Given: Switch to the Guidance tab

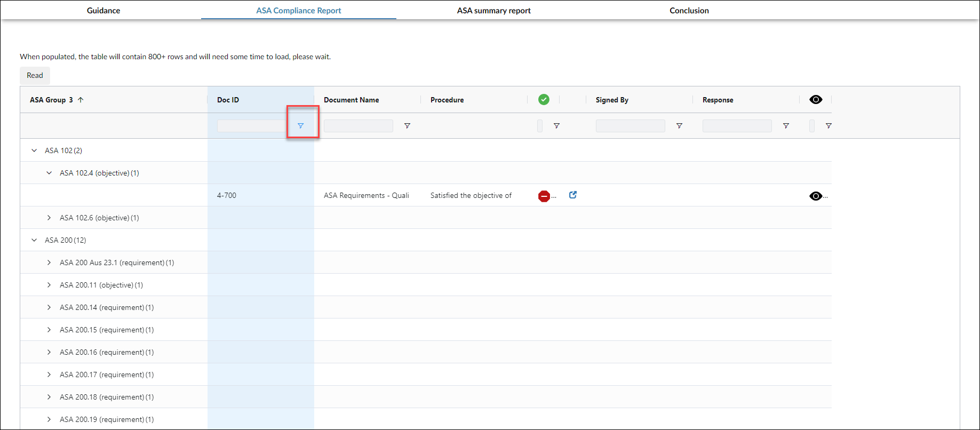Looking at the screenshot, I should 103,10.
